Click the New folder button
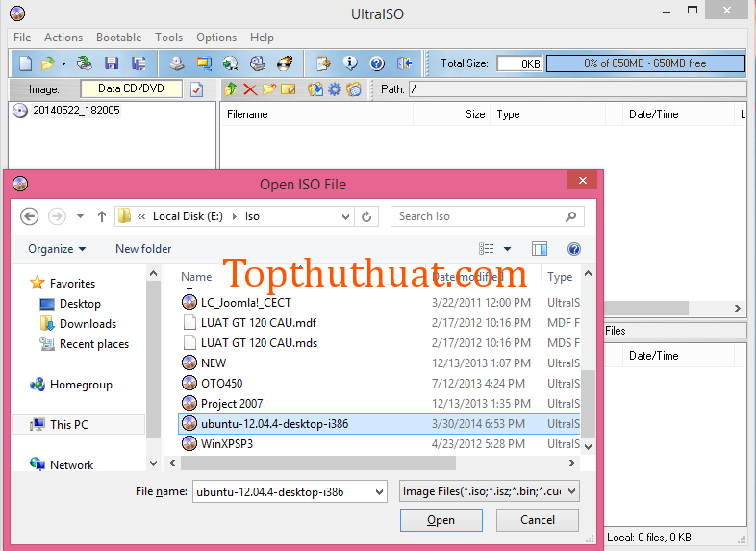The width and height of the screenshot is (756, 551). (x=143, y=249)
